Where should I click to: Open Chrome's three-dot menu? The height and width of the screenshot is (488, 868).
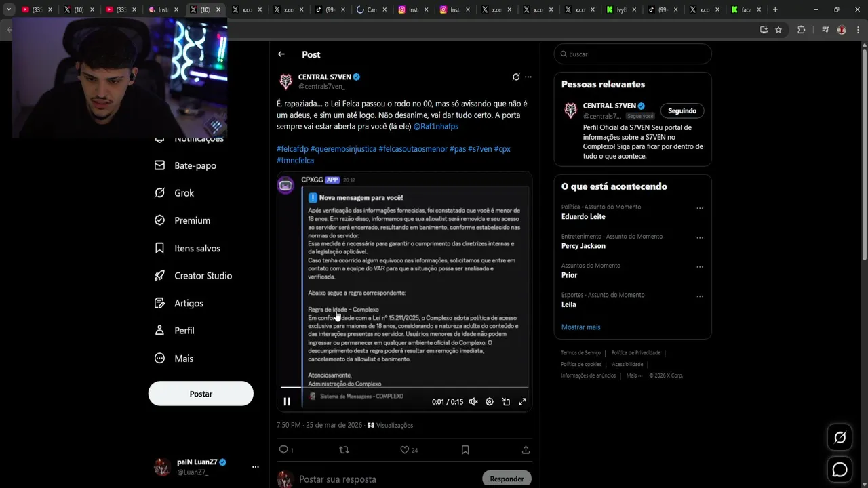858,30
